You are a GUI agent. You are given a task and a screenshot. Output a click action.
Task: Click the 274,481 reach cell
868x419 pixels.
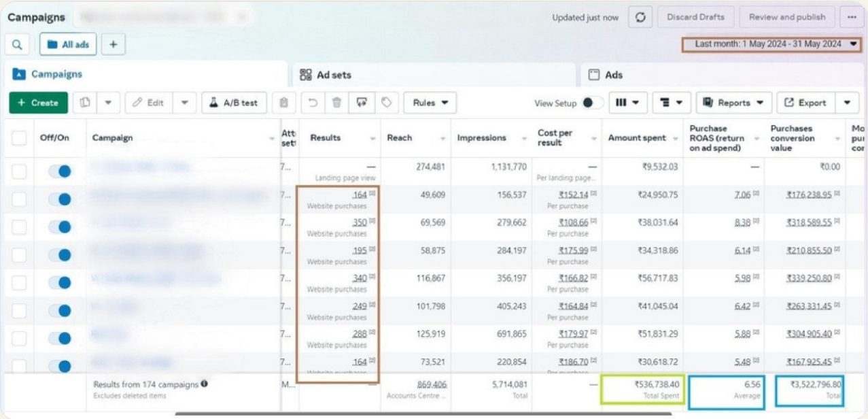[x=430, y=167]
